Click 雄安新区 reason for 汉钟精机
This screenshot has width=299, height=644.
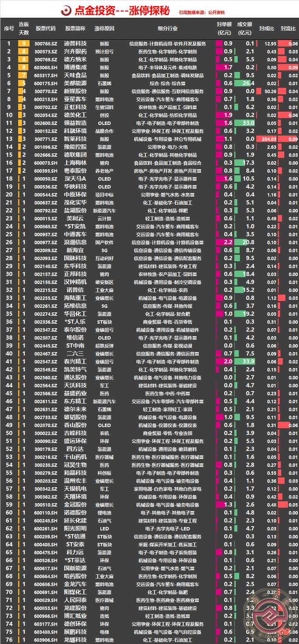pos(104,282)
